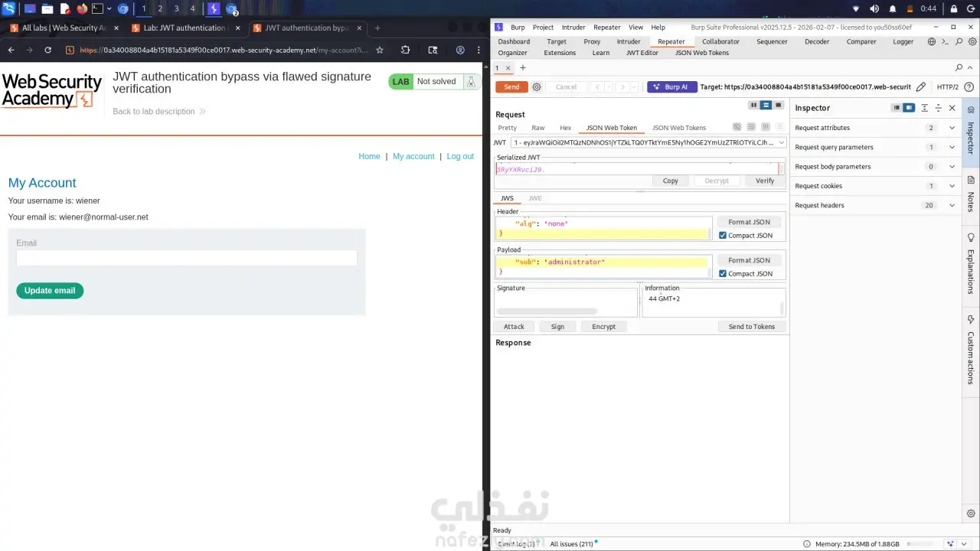Open the Kali applications menu
The height and width of the screenshot is (551, 980).
pos(9,8)
